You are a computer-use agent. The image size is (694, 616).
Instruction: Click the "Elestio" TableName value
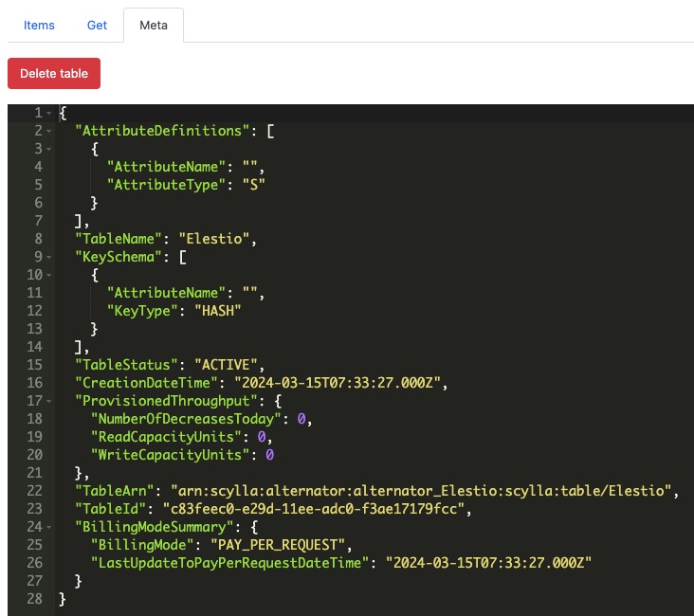point(214,239)
